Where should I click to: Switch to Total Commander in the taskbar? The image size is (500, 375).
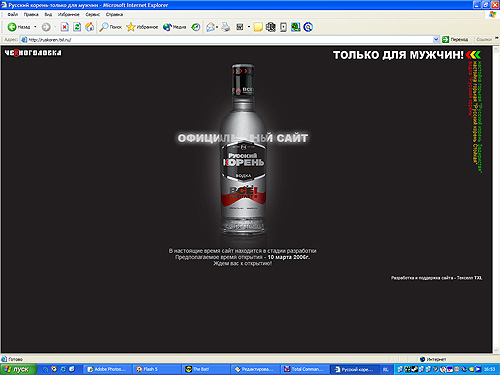coord(304,369)
